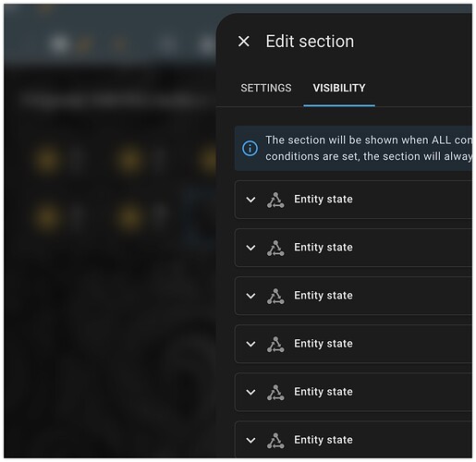Expand the sixth Entity state chevron
Image resolution: width=476 pixels, height=462 pixels.
pyautogui.click(x=250, y=440)
